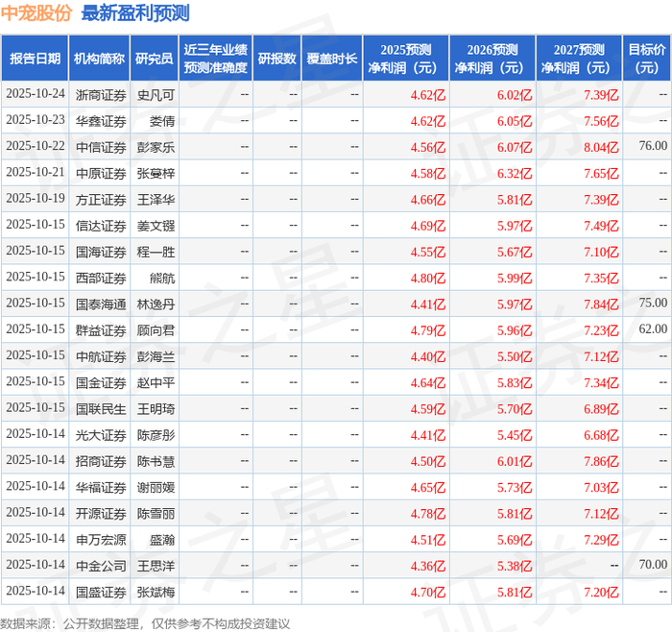The height and width of the screenshot is (632, 672).
Task: Click researcher name 谢丽媛
Action: [x=156, y=487]
